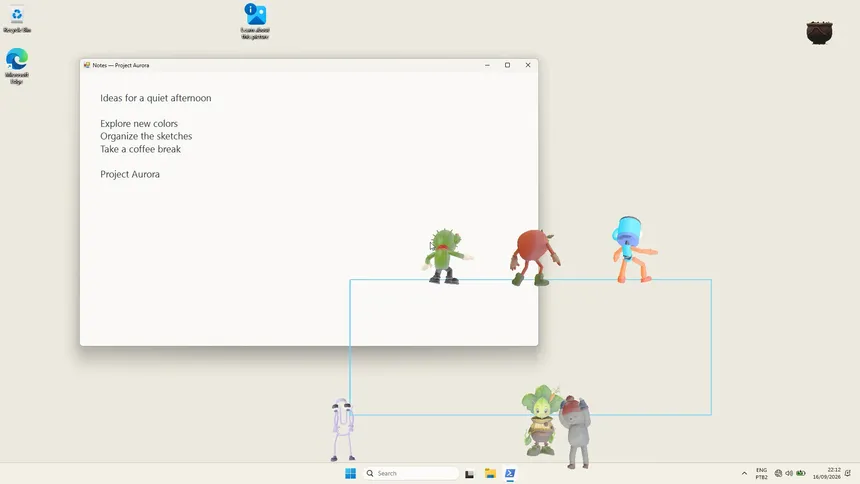
Task: Open the ENG language input indicator
Action: click(x=761, y=473)
